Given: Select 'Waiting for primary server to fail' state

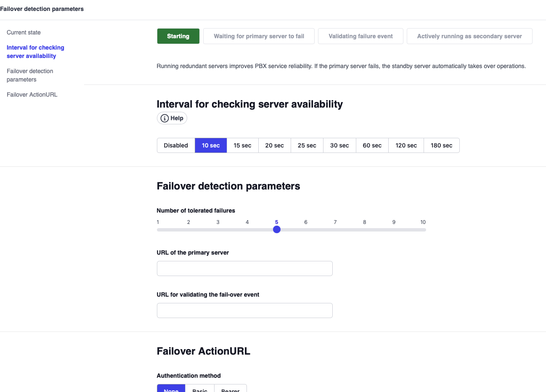Looking at the screenshot, I should [x=258, y=36].
